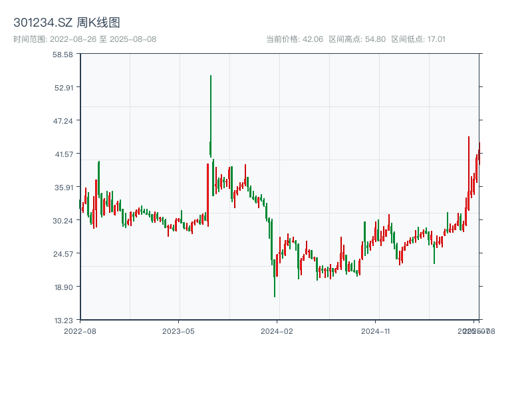
Task: Click the 时间范围 date range text
Action: coord(84,39)
